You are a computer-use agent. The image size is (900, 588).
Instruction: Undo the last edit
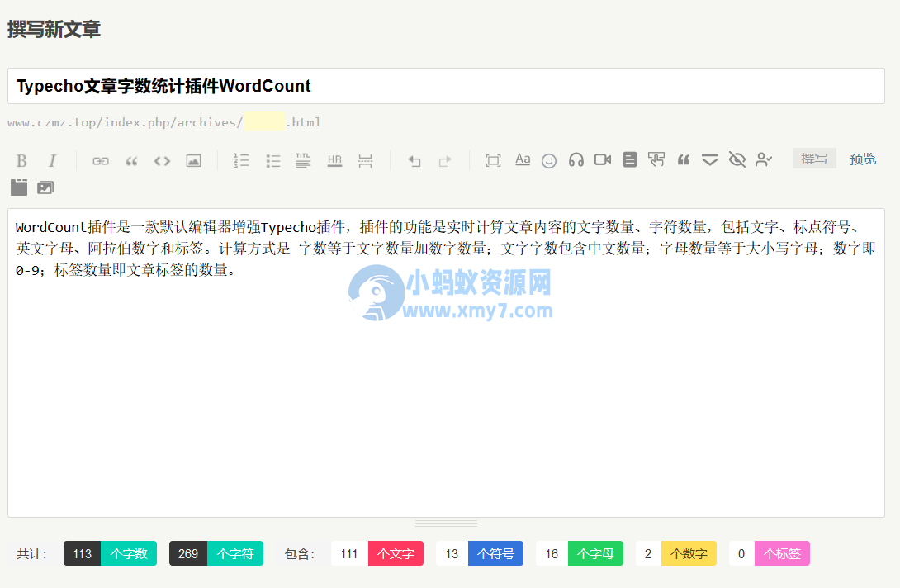click(x=414, y=161)
